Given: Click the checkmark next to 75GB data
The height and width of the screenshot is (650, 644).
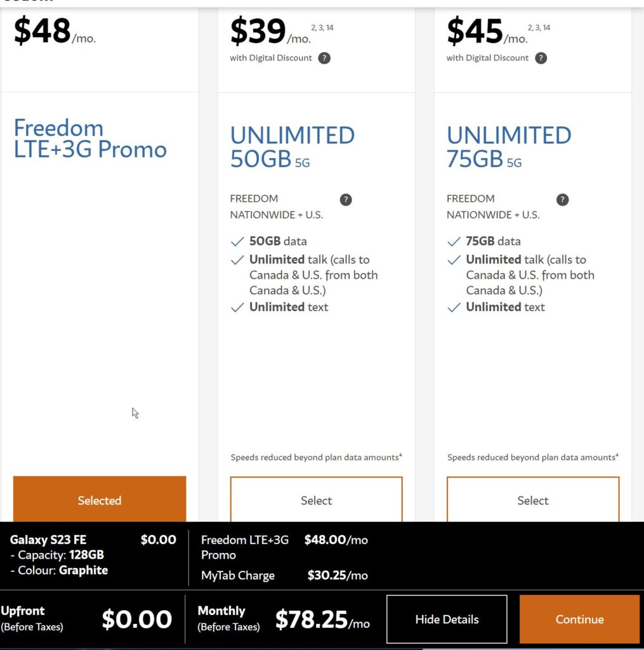Looking at the screenshot, I should (x=454, y=242).
